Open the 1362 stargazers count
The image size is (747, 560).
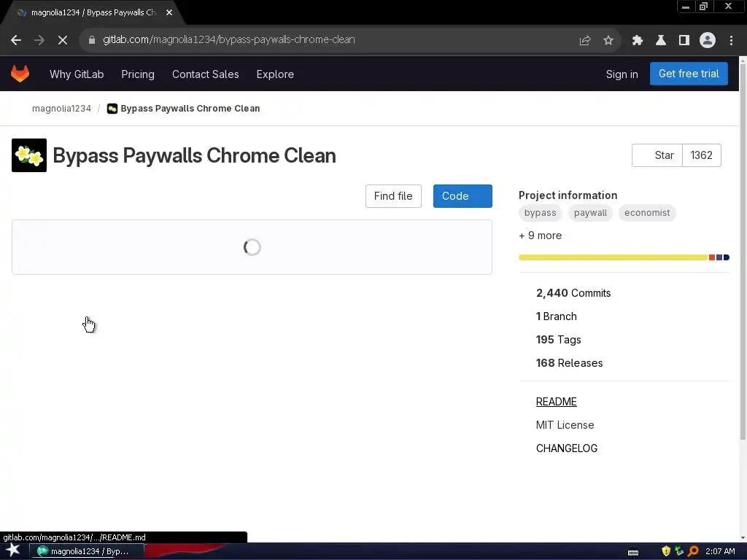701,155
